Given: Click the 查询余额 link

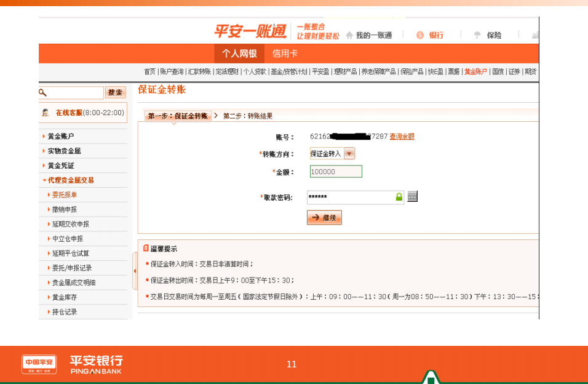Looking at the screenshot, I should (402, 136).
